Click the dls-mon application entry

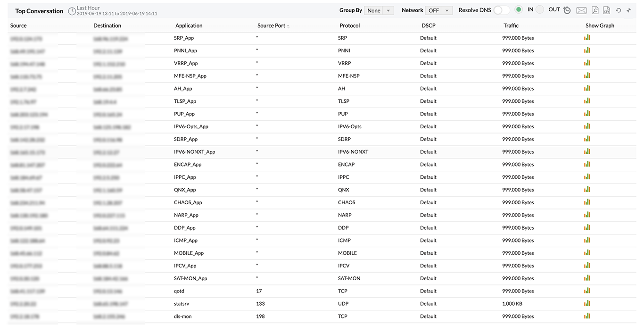[183, 317]
